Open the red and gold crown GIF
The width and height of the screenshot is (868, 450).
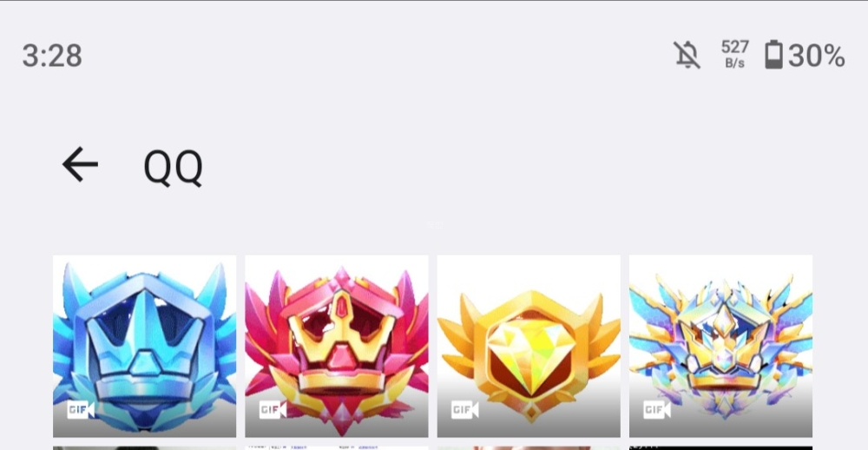click(x=337, y=347)
